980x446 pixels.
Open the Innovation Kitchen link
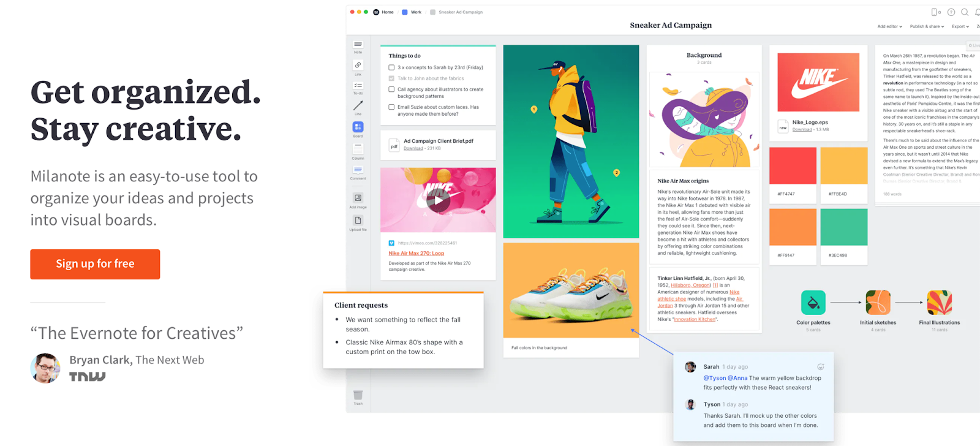695,319
